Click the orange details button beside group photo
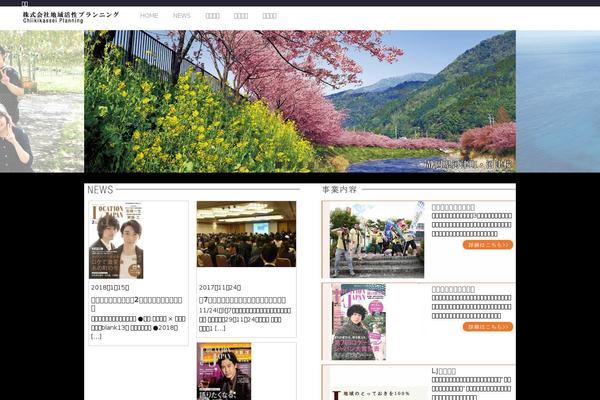Viewport: 600px width, 400px height. pos(488,245)
